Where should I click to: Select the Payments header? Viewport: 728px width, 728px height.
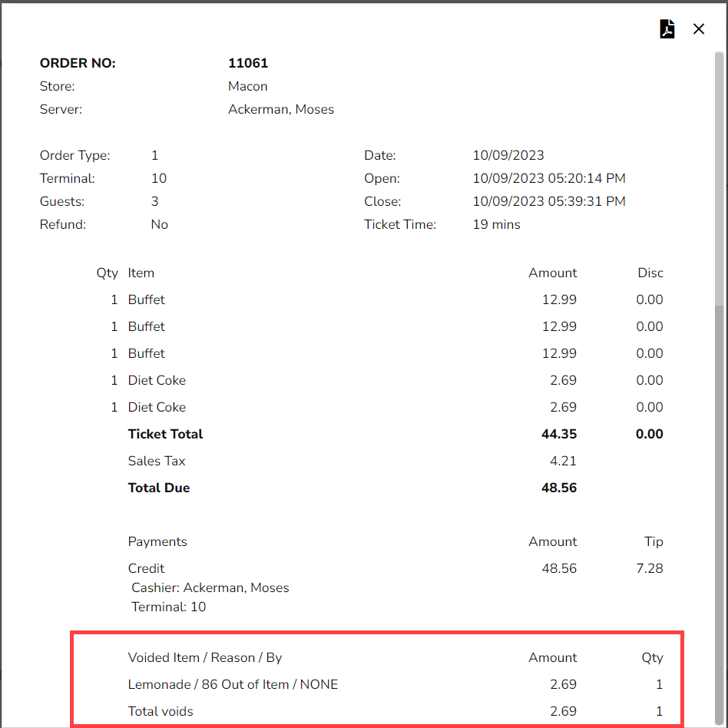157,541
